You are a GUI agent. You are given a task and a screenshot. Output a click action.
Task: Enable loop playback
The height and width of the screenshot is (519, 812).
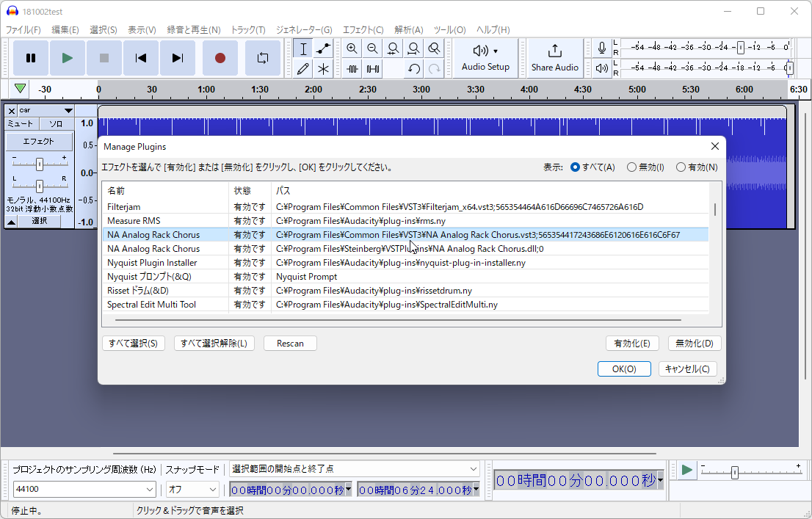click(x=262, y=58)
